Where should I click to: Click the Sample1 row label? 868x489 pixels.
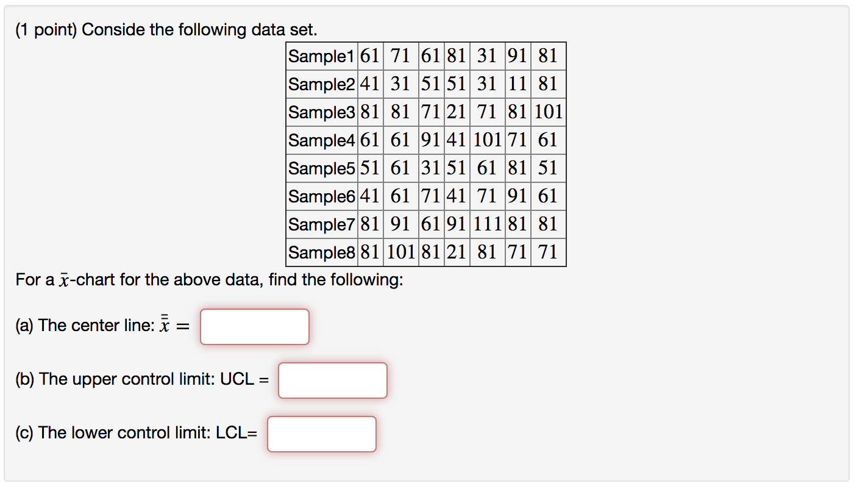[321, 56]
